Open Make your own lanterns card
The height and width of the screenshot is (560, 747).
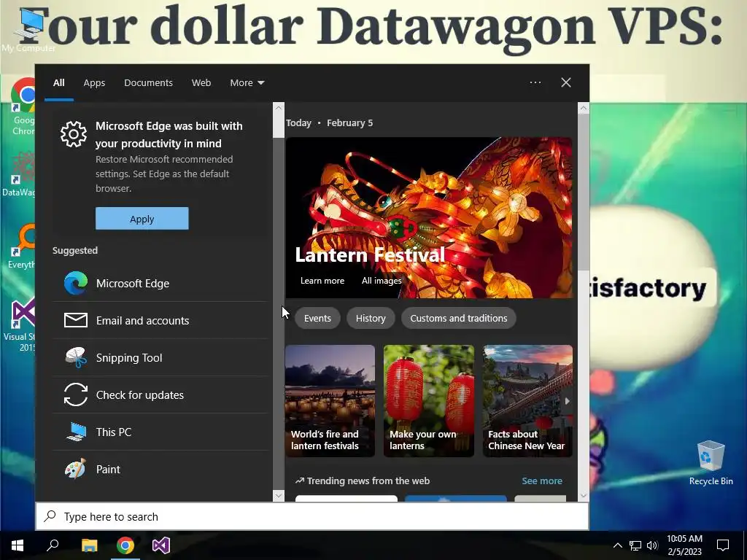tap(429, 401)
